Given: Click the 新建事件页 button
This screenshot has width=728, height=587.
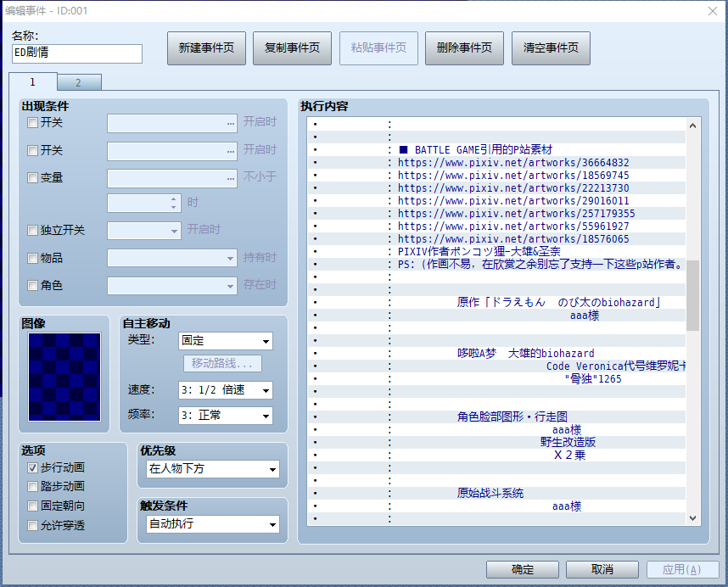Looking at the screenshot, I should click(207, 48).
